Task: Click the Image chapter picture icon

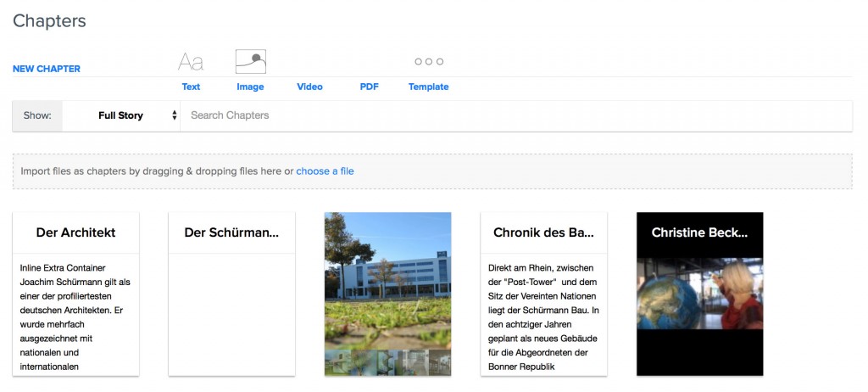Action: click(x=251, y=62)
